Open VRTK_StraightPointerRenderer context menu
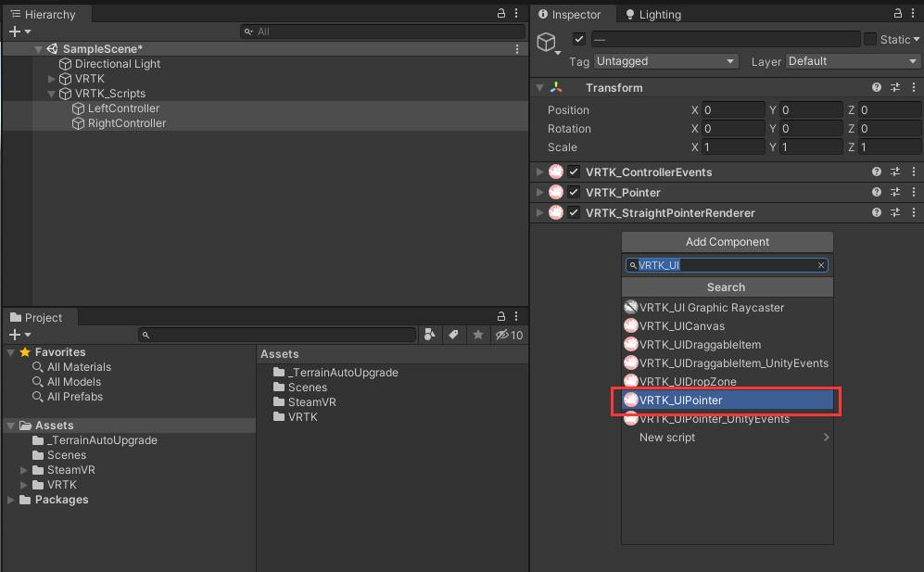Viewport: 924px width, 572px height. (914, 212)
